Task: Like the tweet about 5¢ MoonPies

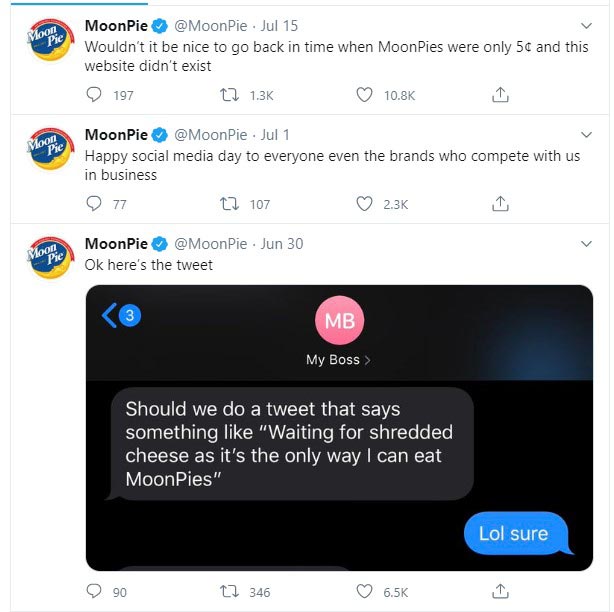Action: 365,95
